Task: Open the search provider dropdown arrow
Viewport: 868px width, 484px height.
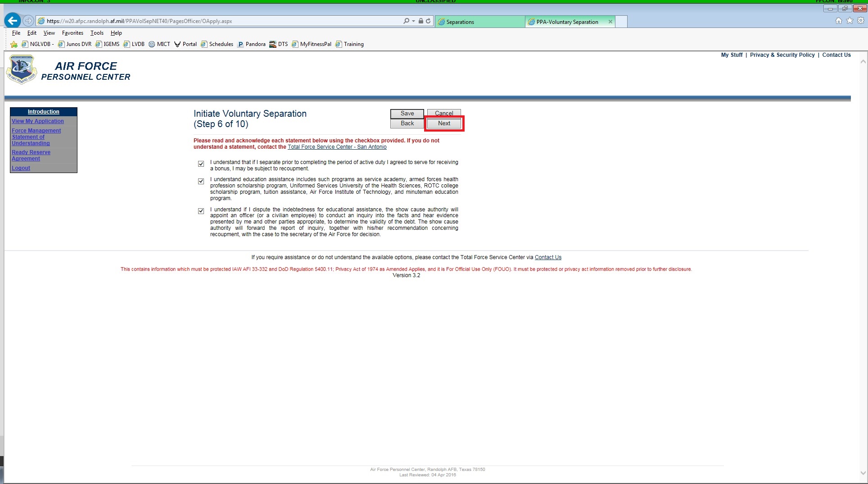Action: (x=413, y=21)
